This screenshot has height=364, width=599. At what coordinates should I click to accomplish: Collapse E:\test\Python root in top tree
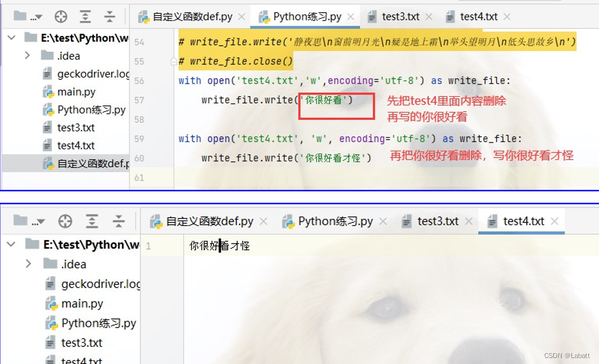[11, 38]
